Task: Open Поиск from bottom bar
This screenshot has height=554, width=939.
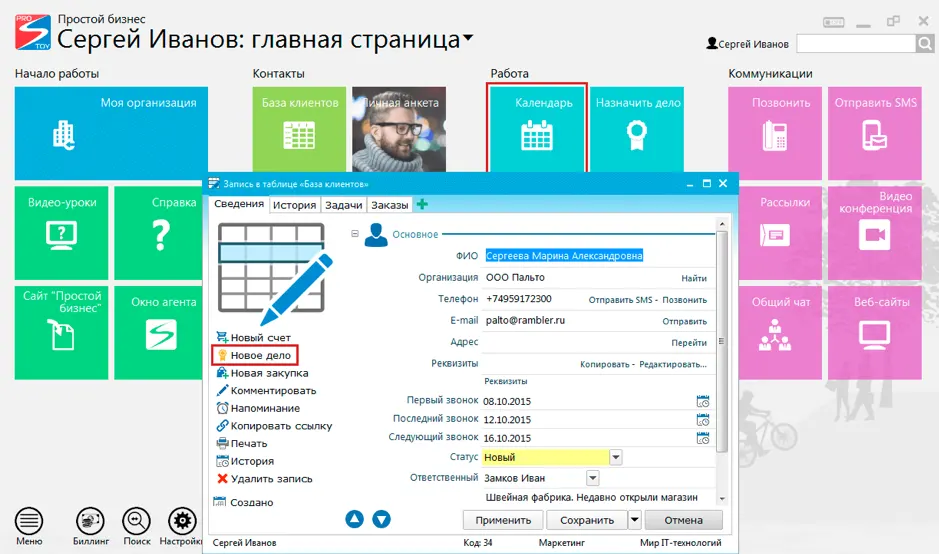Action: (x=137, y=526)
